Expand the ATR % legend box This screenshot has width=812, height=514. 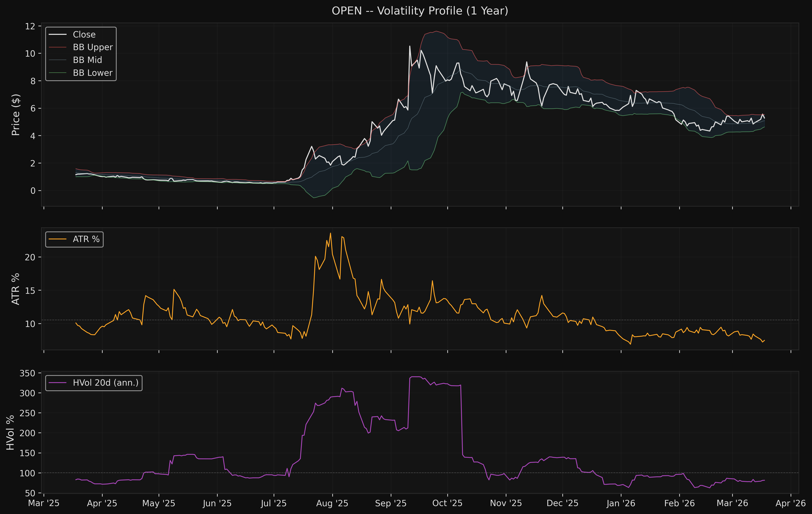(74, 239)
